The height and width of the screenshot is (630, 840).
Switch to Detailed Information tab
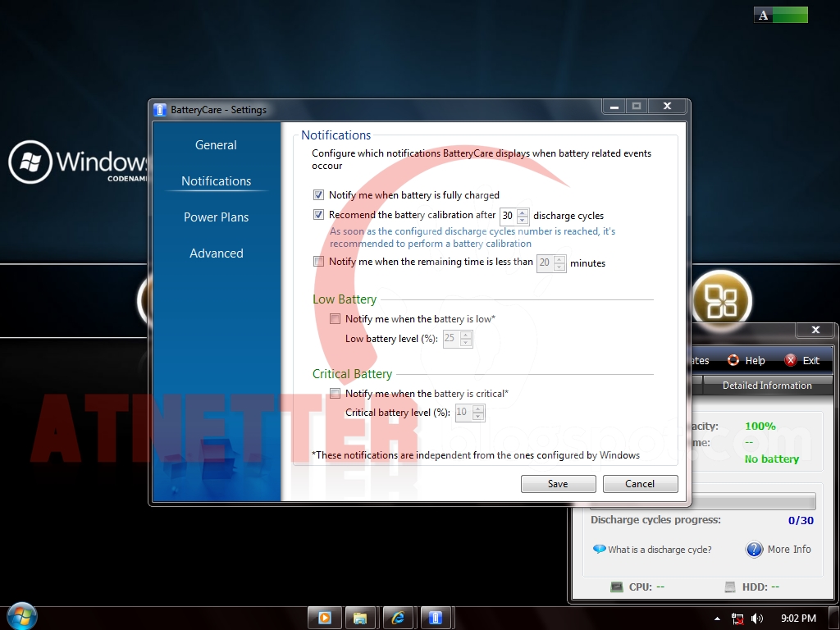(x=767, y=386)
